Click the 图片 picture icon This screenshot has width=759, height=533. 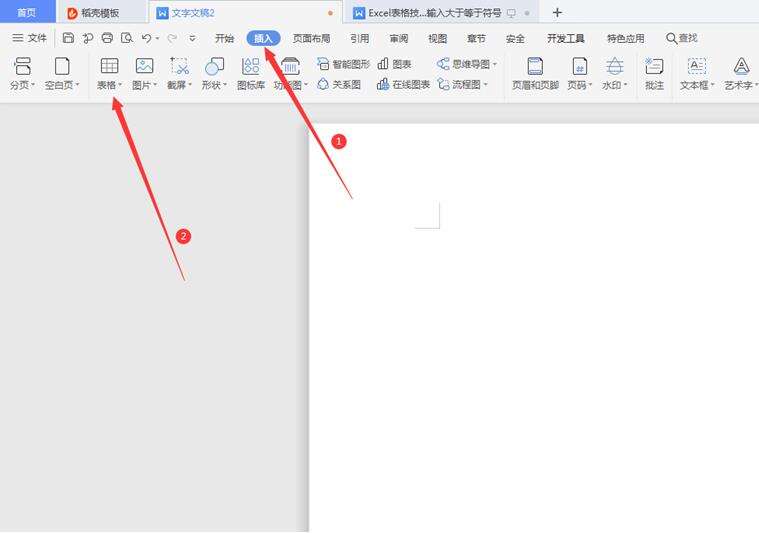point(144,66)
